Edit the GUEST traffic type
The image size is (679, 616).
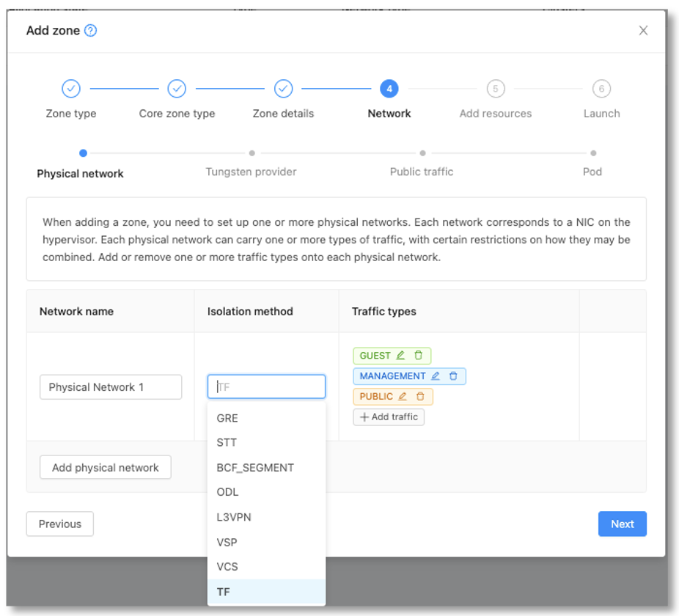coord(400,355)
